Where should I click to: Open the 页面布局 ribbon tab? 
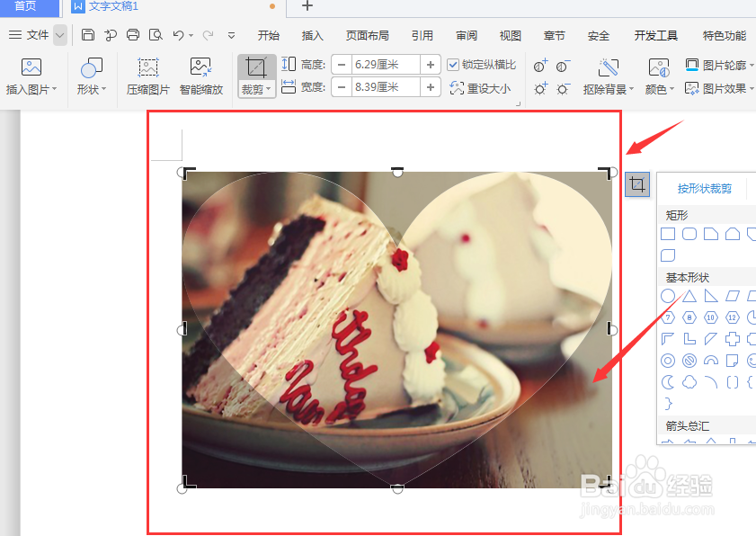pyautogui.click(x=368, y=36)
